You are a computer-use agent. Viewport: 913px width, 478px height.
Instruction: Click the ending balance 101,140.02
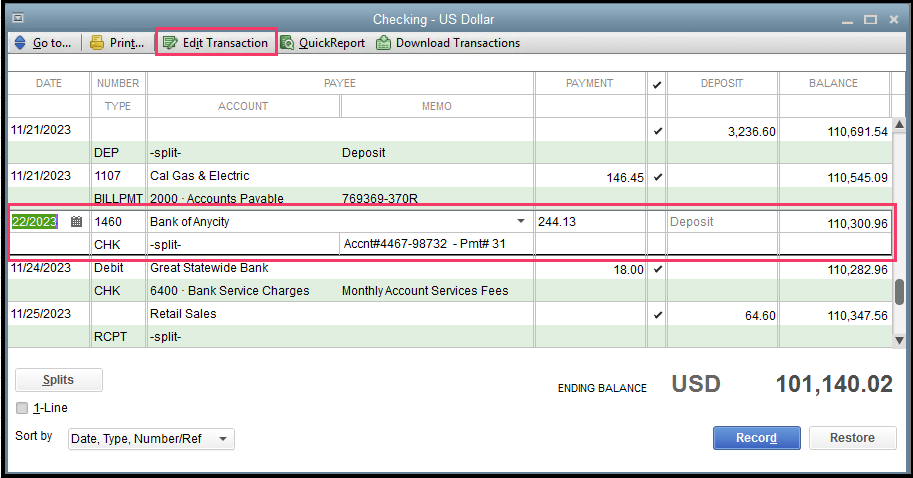tap(834, 384)
